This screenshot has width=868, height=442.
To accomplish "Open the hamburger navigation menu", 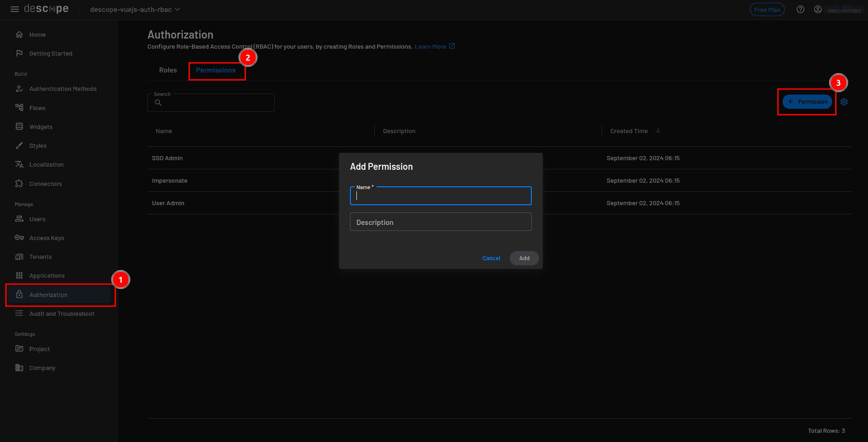I will coord(15,9).
